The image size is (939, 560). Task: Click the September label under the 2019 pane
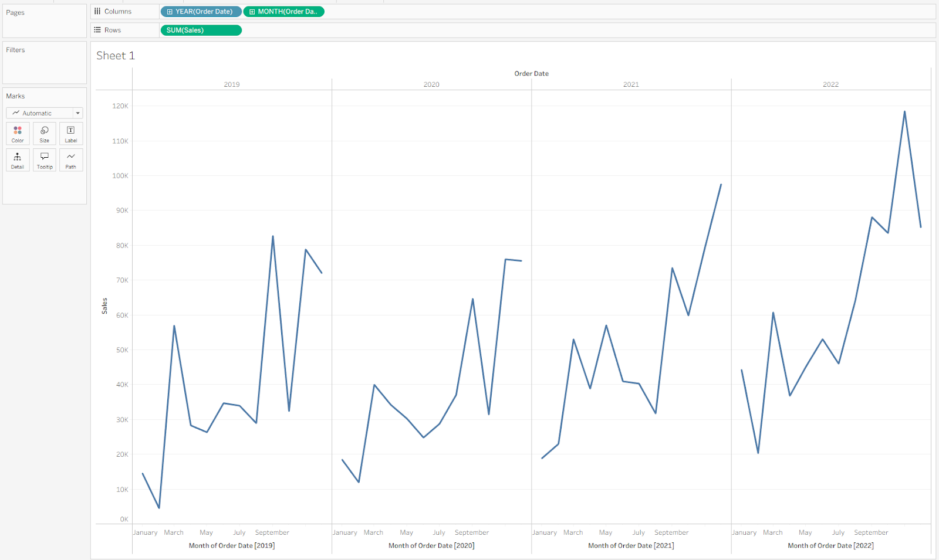coord(272,532)
